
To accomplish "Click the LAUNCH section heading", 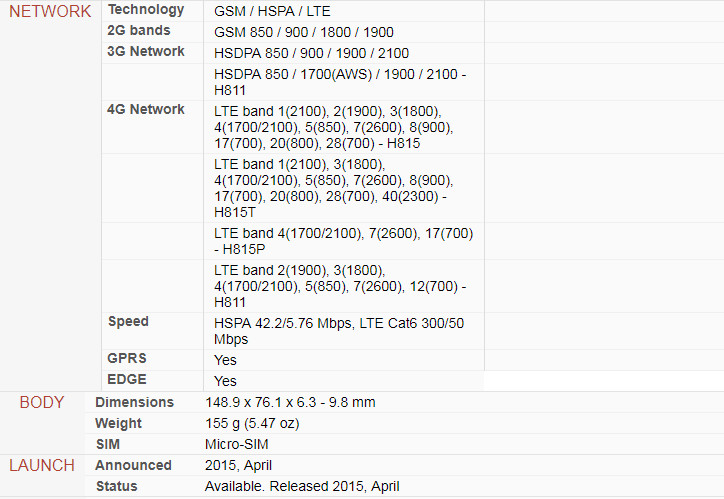I will tap(42, 465).
